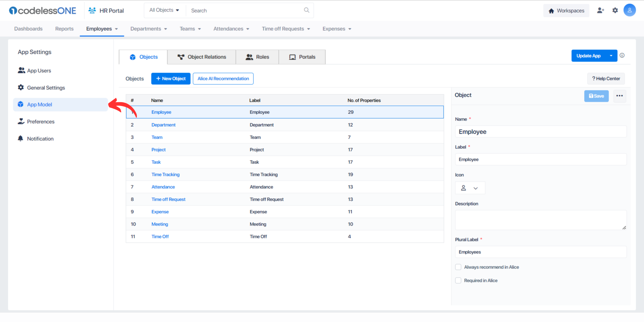Image resolution: width=644 pixels, height=322 pixels.
Task: Open the Team object link
Action: pos(157,137)
